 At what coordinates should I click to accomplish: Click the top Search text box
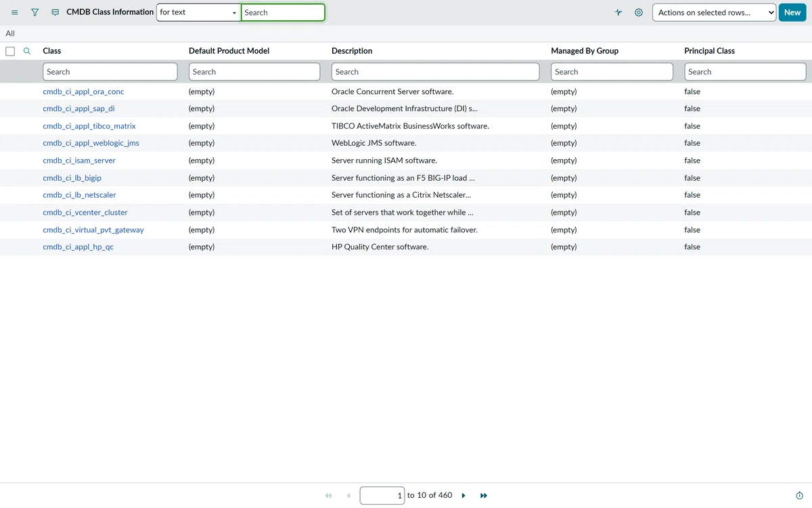click(283, 12)
